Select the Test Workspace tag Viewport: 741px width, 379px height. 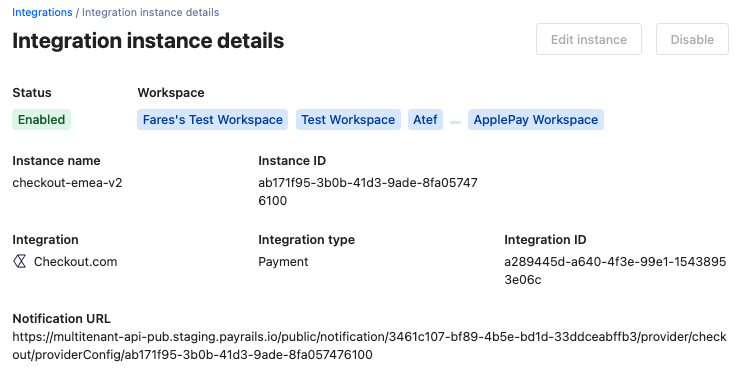pos(348,120)
